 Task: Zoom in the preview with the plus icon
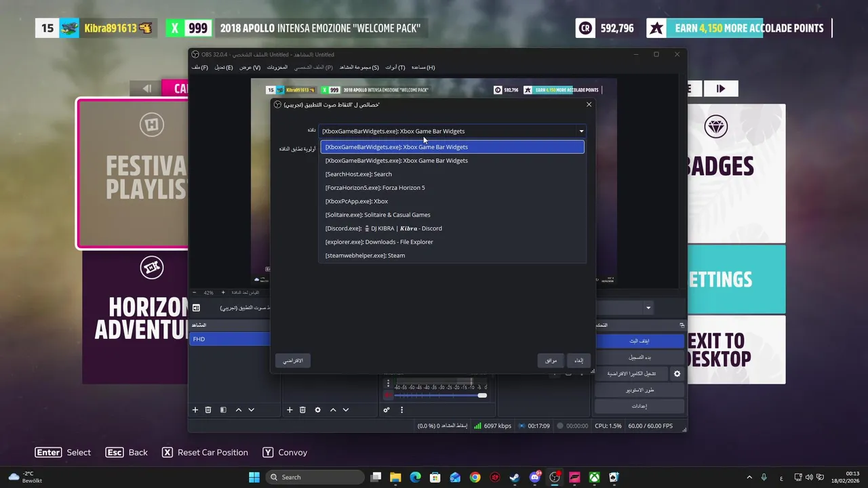(x=223, y=293)
